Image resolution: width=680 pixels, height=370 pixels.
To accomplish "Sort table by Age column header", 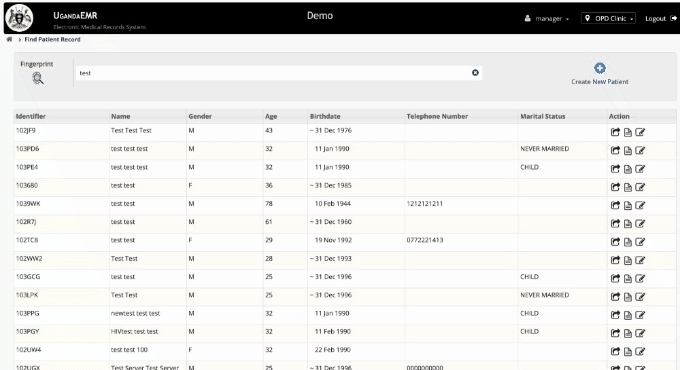I will click(271, 116).
